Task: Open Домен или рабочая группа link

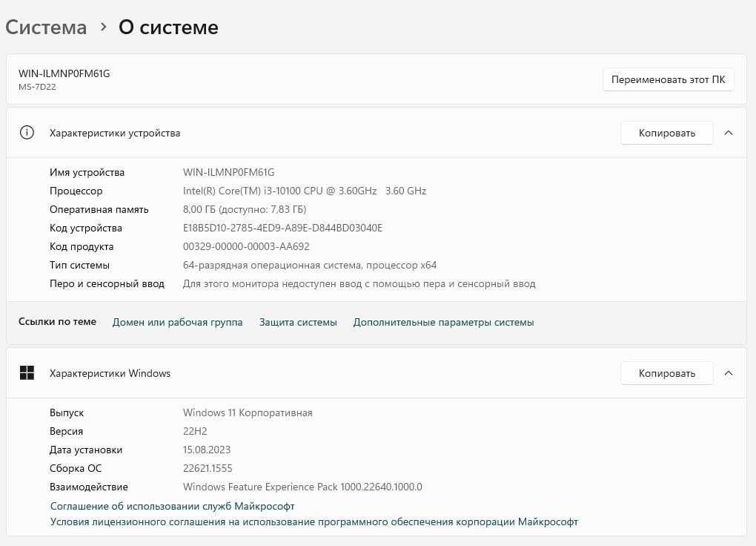Action: tap(177, 322)
